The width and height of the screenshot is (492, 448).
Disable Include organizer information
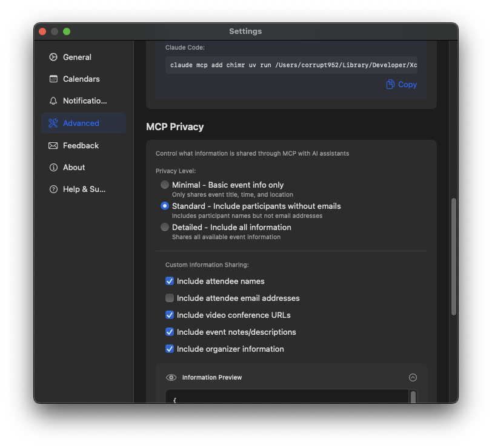(x=170, y=349)
